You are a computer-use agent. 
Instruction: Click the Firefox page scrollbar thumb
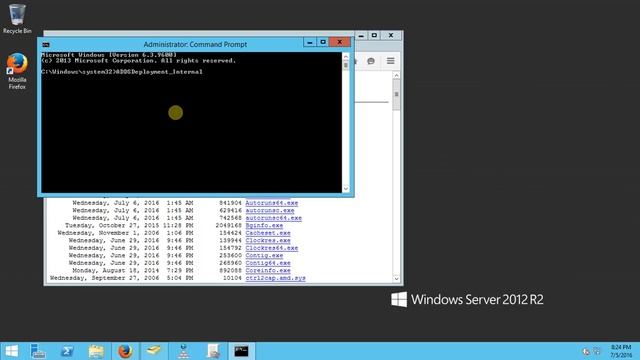396,95
